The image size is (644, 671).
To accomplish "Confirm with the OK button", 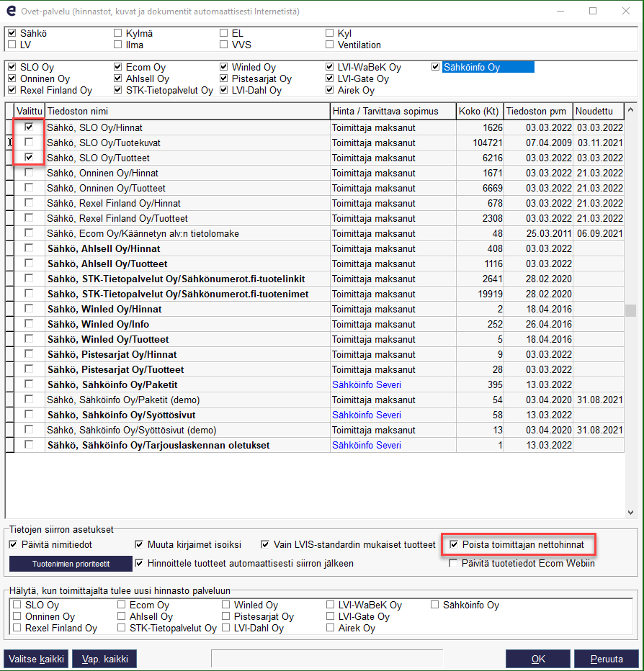I will coord(538,659).
